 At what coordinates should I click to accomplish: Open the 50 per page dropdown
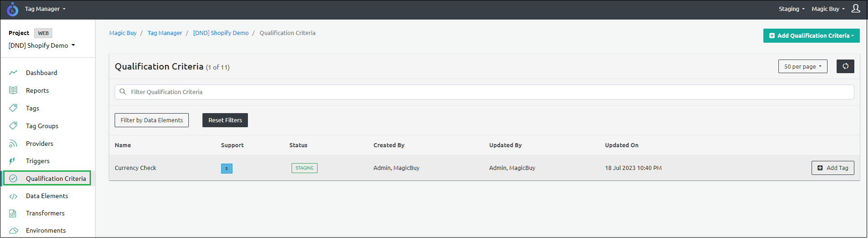click(802, 66)
